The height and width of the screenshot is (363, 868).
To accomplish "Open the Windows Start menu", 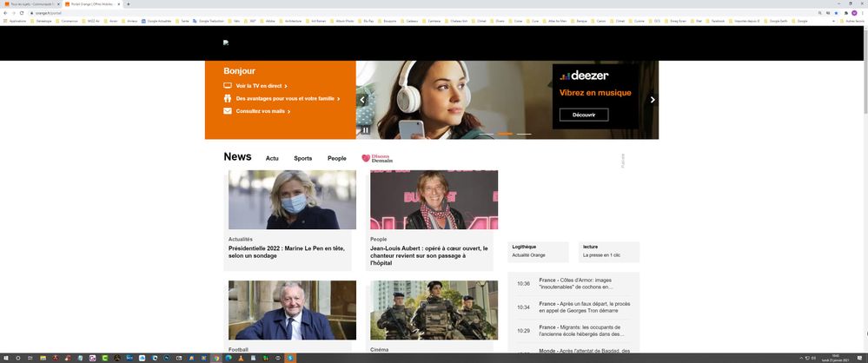I will point(5,357).
